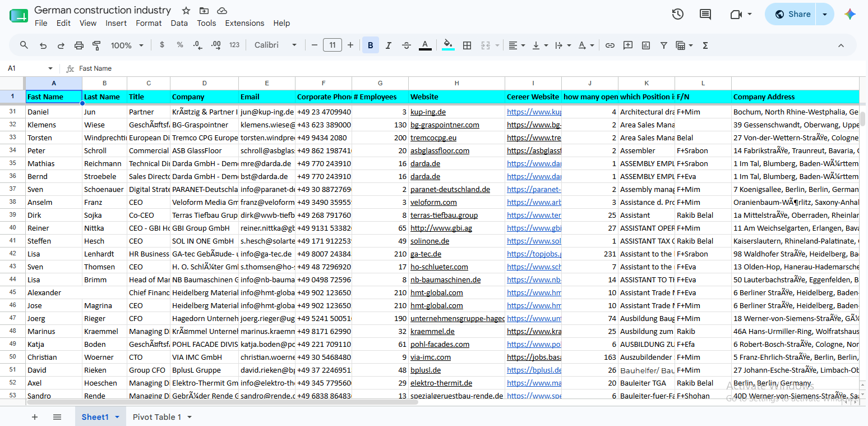Click the functions sigma icon
Screen dimensions: 868x426
(x=705, y=45)
